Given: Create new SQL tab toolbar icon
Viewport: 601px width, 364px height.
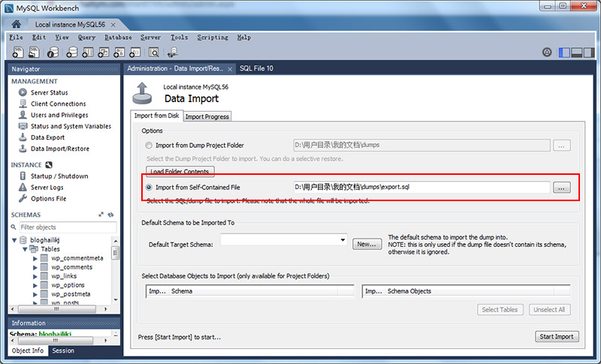Looking at the screenshot, I should 17,52.
